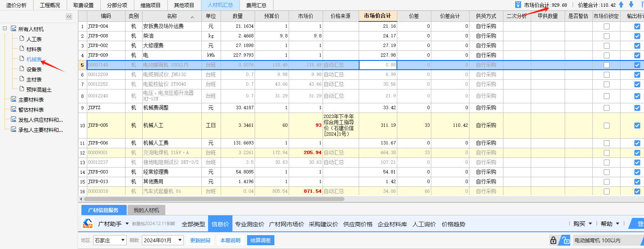This screenshot has height=249, width=644.
Task: Collapse the left panel with double-chevron icon
Action: coord(69,16)
